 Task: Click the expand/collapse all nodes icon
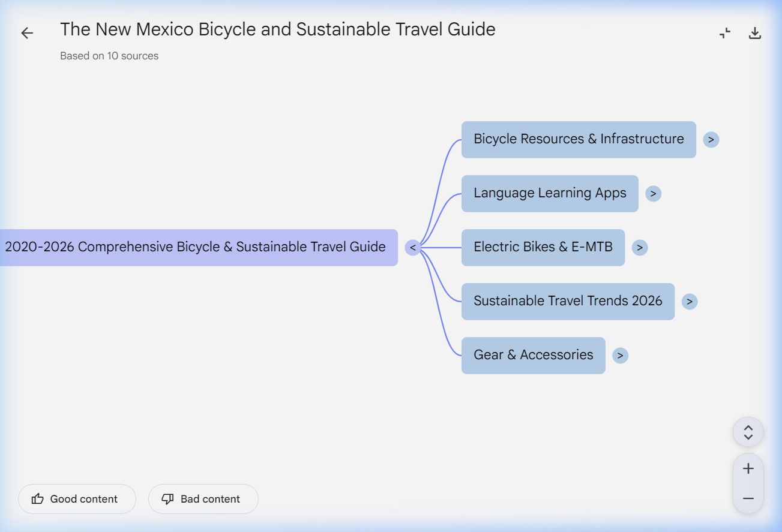(748, 432)
